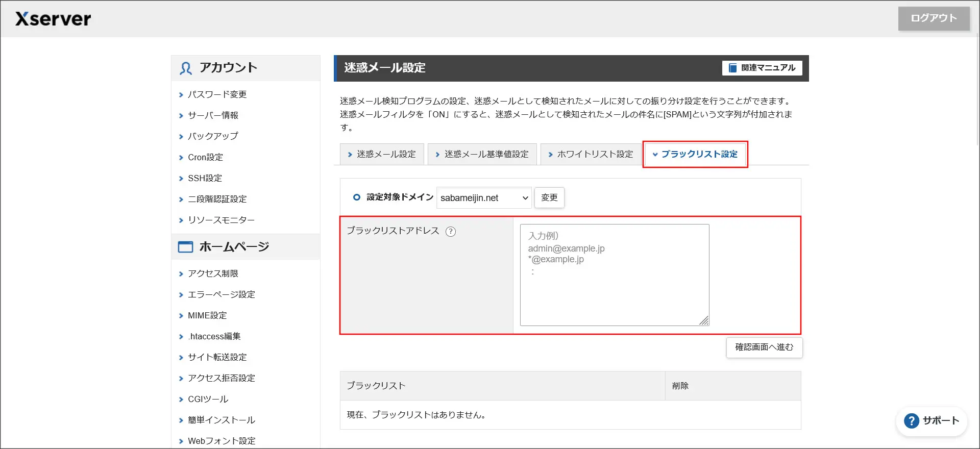
Task: Open SSH設定 link
Action: tap(205, 178)
